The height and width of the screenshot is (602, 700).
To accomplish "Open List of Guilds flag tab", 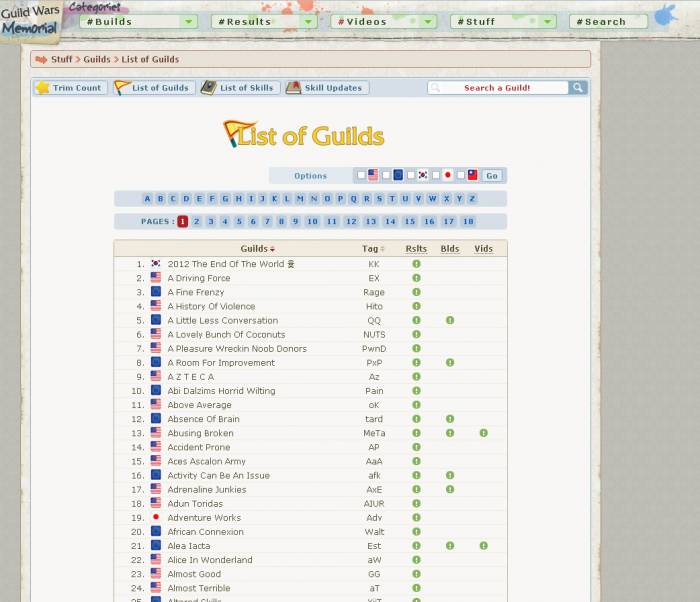I will pos(153,88).
